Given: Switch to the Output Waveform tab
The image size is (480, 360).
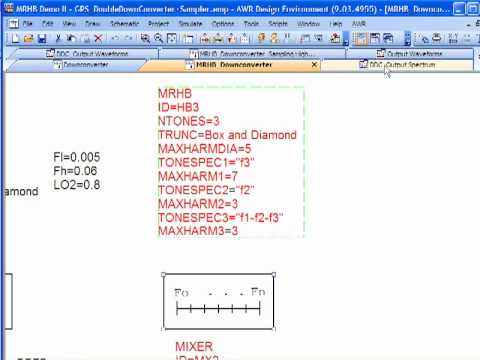Looking at the screenshot, I should 409,53.
